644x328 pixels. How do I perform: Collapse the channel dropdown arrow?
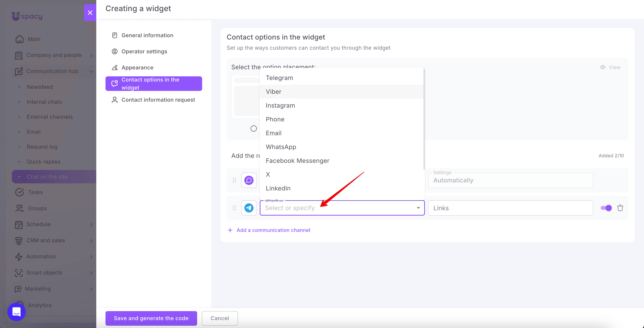click(418, 208)
